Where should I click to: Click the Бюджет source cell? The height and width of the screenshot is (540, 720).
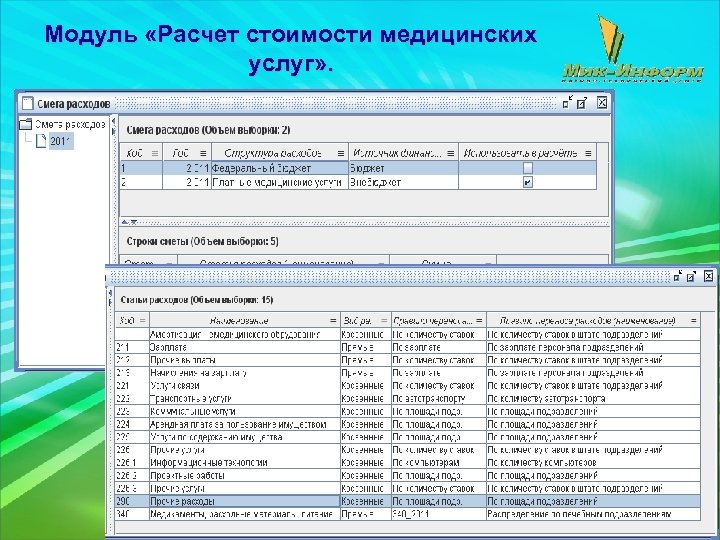[403, 168]
